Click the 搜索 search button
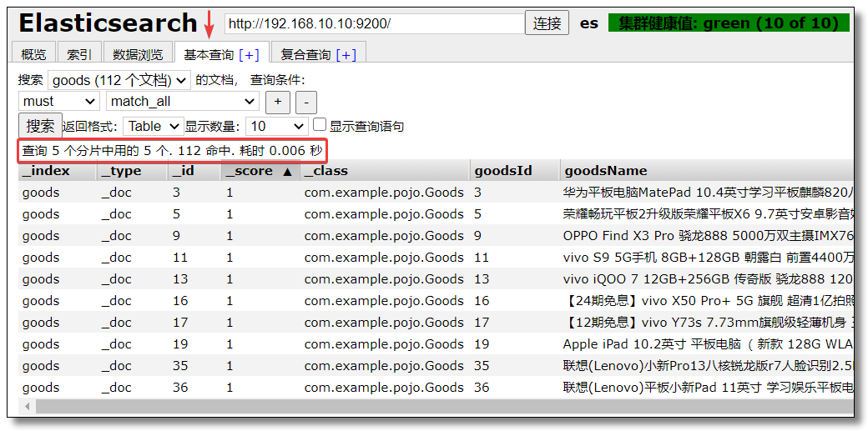868x431 pixels. tap(40, 126)
